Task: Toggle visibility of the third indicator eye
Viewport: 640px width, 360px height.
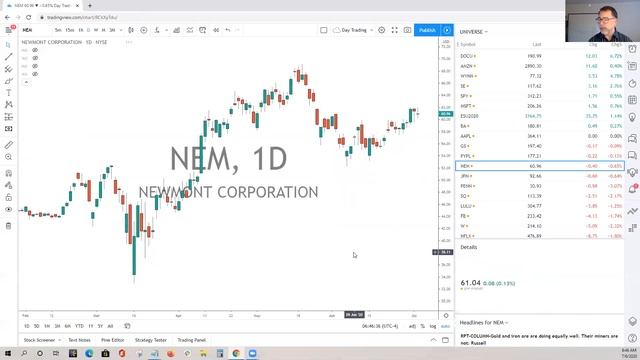Action: click(35, 66)
